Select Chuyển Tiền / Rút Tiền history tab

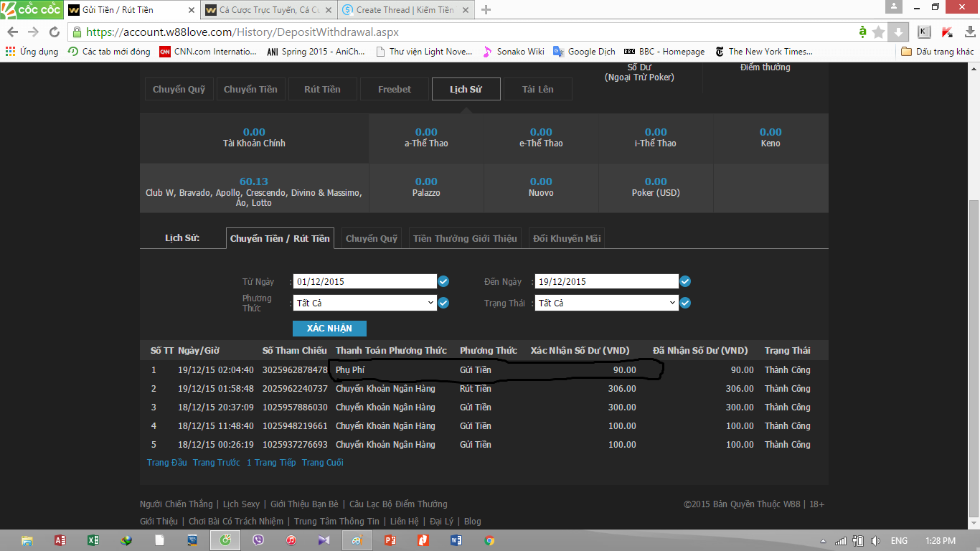(280, 238)
